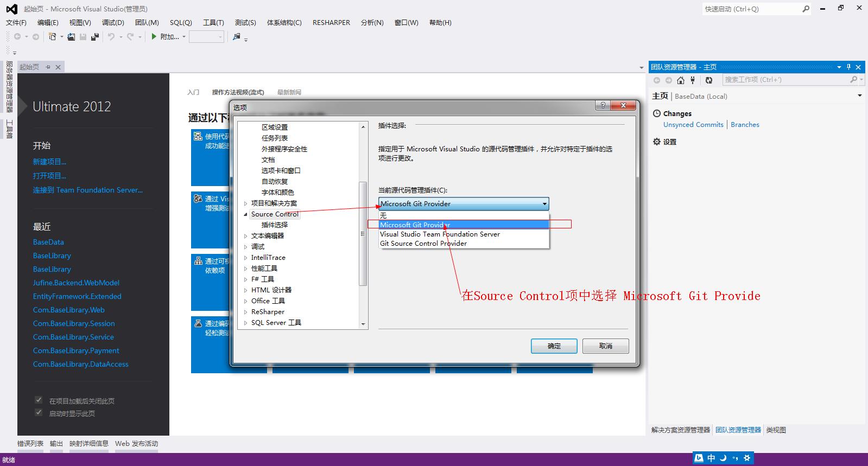The image size is (868, 466).
Task: Click 连接到 Team Foundation Server link
Action: coord(88,190)
